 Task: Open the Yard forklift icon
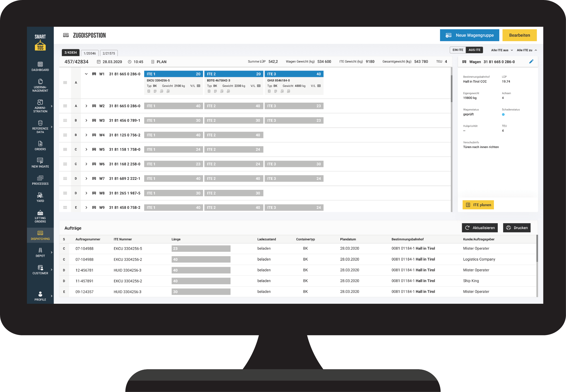40,195
